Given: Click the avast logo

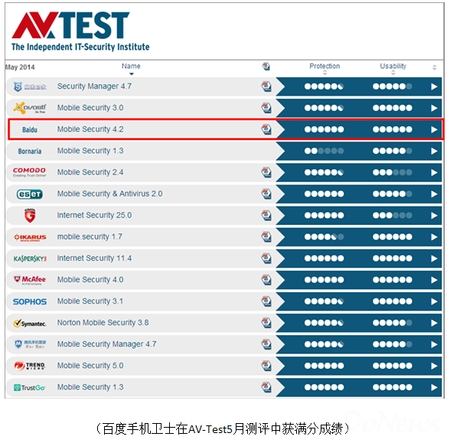Looking at the screenshot, I should (x=30, y=108).
